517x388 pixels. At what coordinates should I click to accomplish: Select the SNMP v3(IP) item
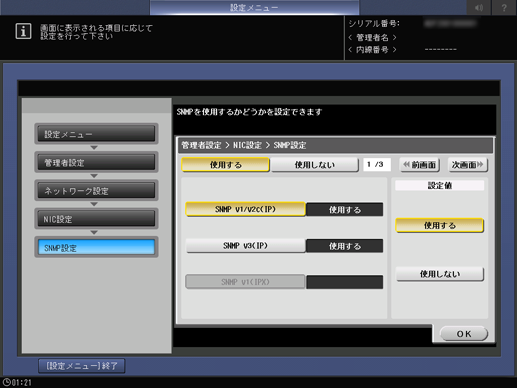pyautogui.click(x=245, y=246)
